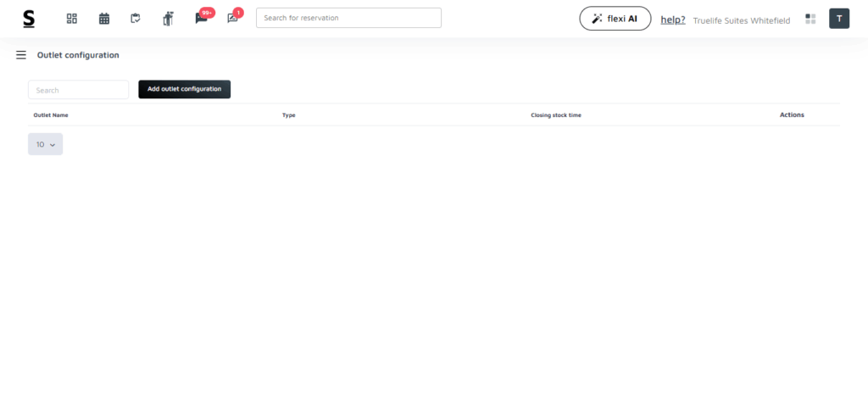Click the Type column header
Viewport: 868px width, 402px height.
coord(288,114)
